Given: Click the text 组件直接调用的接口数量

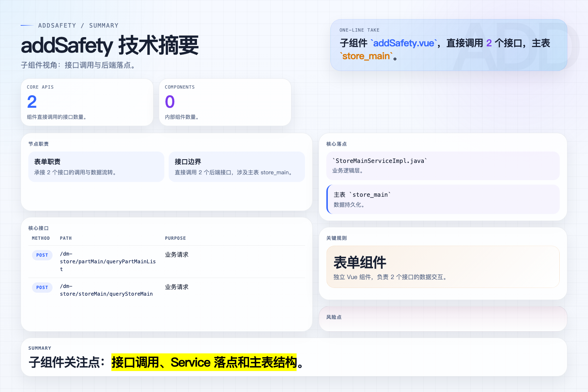Looking at the screenshot, I should tap(57, 117).
